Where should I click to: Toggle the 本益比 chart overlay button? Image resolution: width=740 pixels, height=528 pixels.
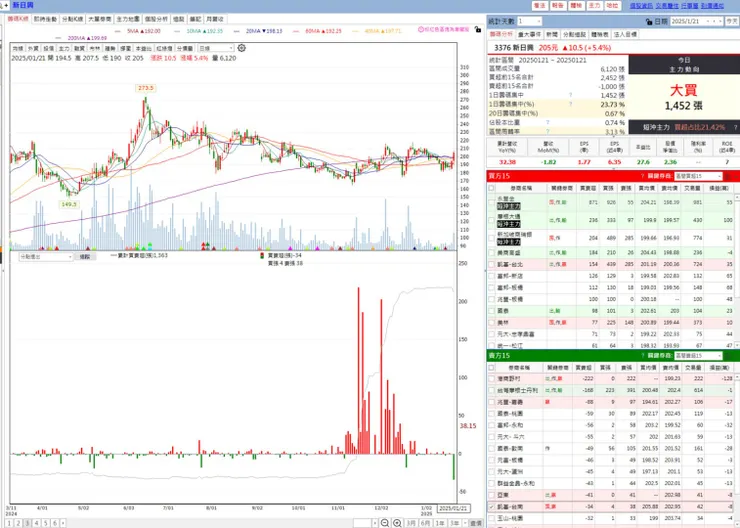(143, 48)
